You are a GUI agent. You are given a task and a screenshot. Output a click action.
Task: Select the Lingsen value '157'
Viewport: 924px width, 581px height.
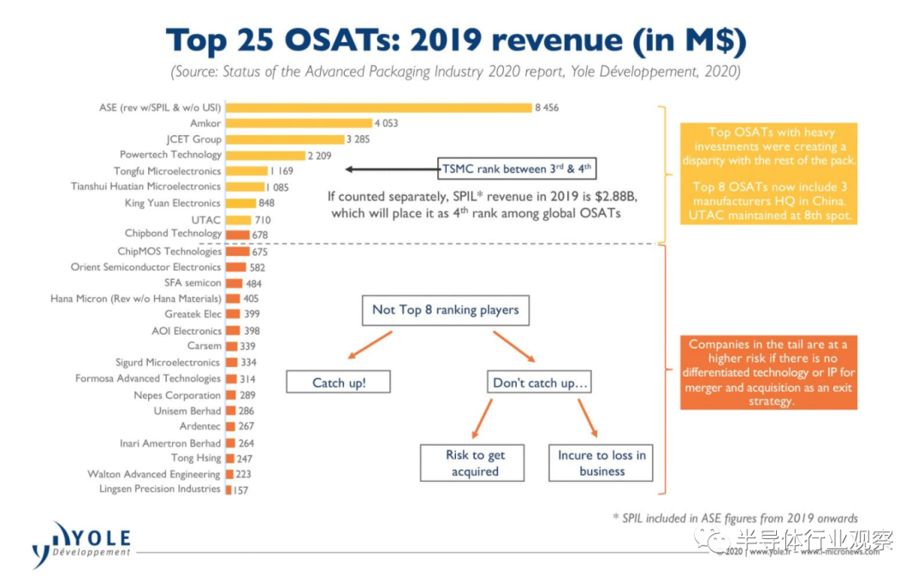tap(240, 490)
